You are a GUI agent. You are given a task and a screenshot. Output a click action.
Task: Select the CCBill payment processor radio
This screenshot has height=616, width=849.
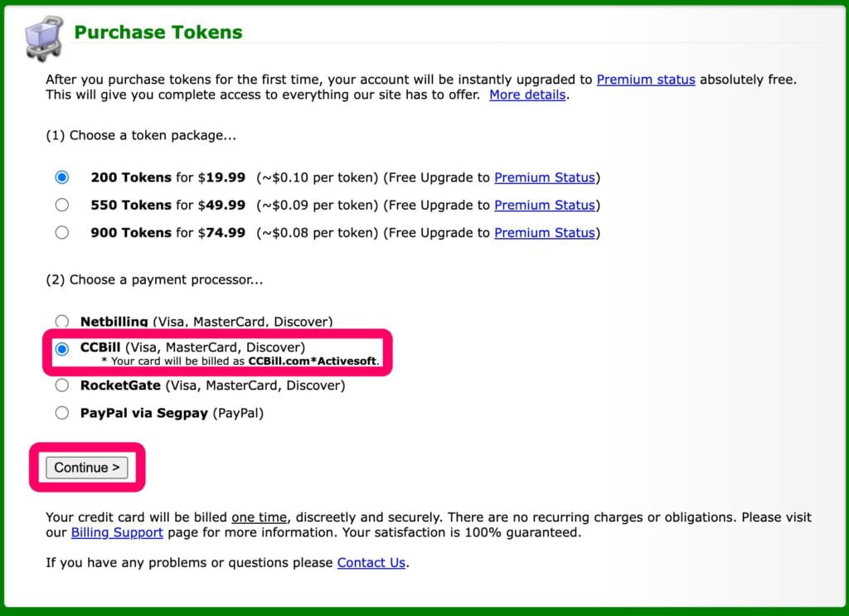pos(62,349)
